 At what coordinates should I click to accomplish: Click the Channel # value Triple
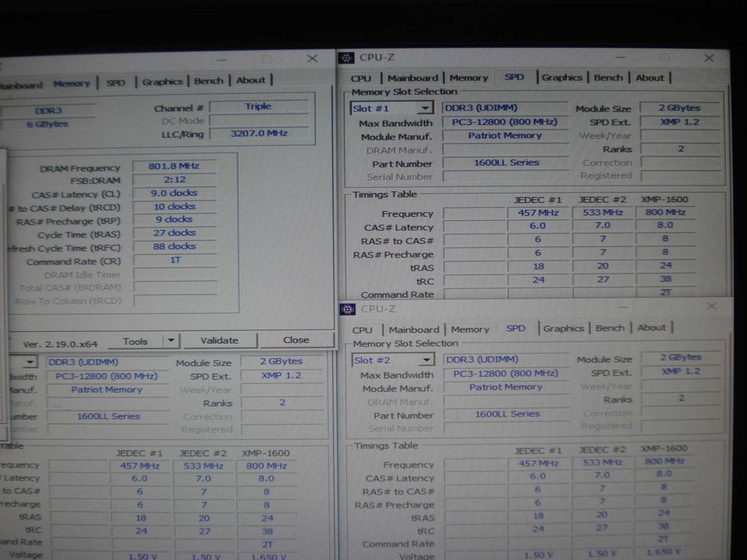point(259,106)
